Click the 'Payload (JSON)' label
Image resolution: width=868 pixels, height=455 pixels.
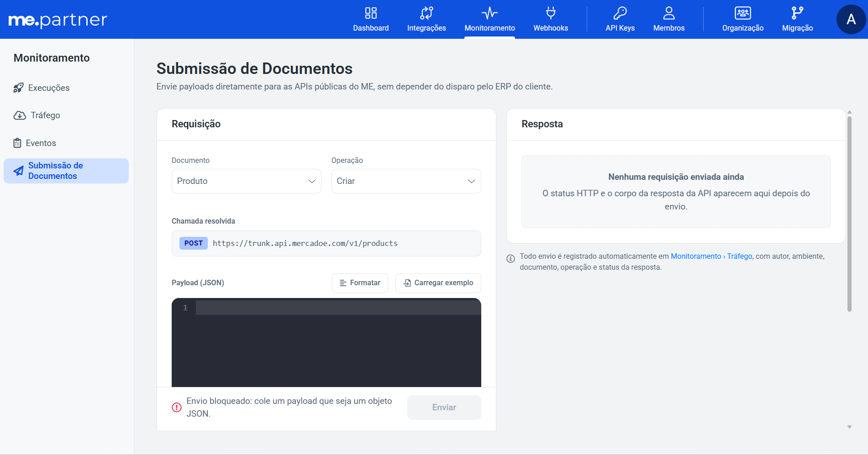(198, 282)
